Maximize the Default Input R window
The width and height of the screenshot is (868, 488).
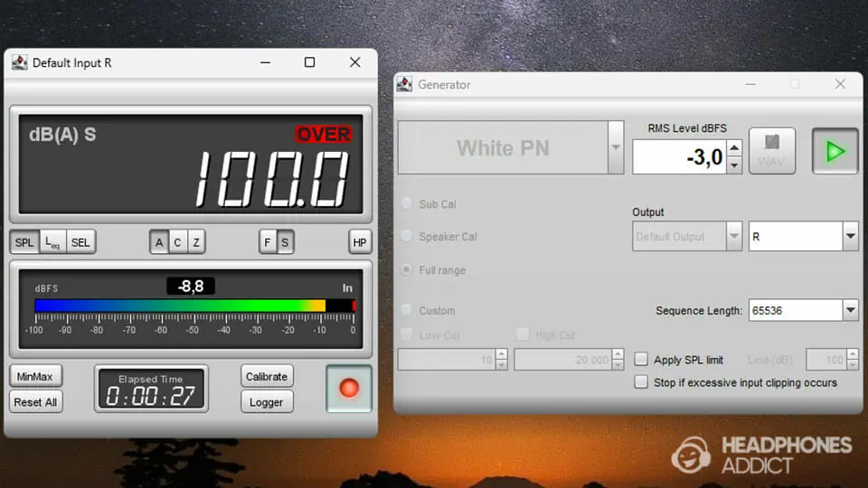point(310,62)
